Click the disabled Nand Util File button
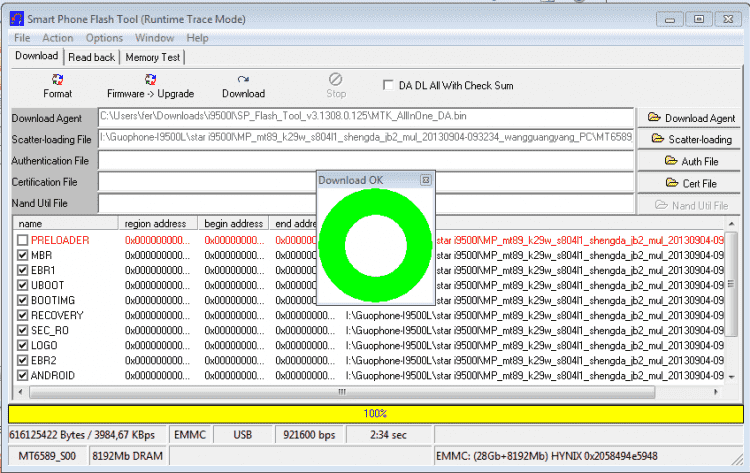Image resolution: width=750 pixels, height=473 pixels. coord(688,205)
